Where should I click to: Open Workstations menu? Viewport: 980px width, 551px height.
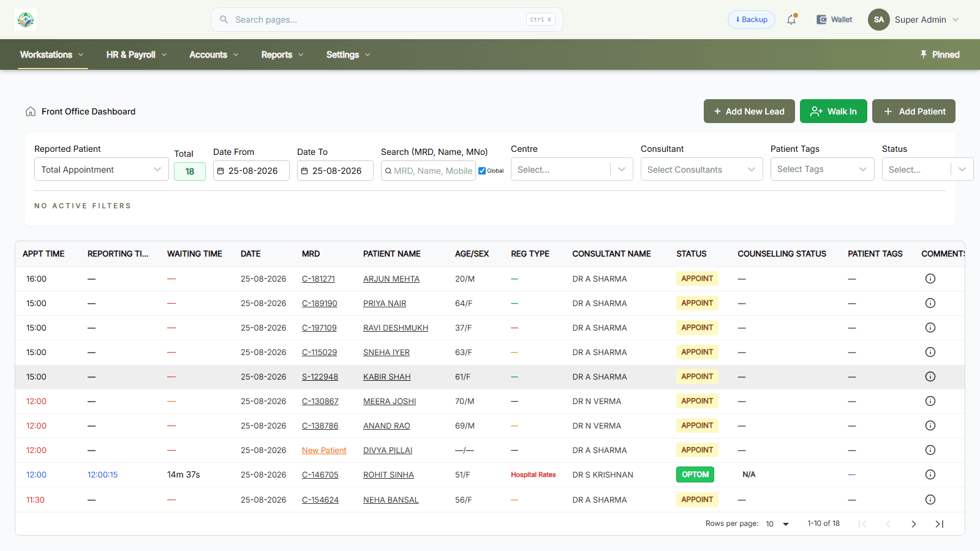coord(52,54)
